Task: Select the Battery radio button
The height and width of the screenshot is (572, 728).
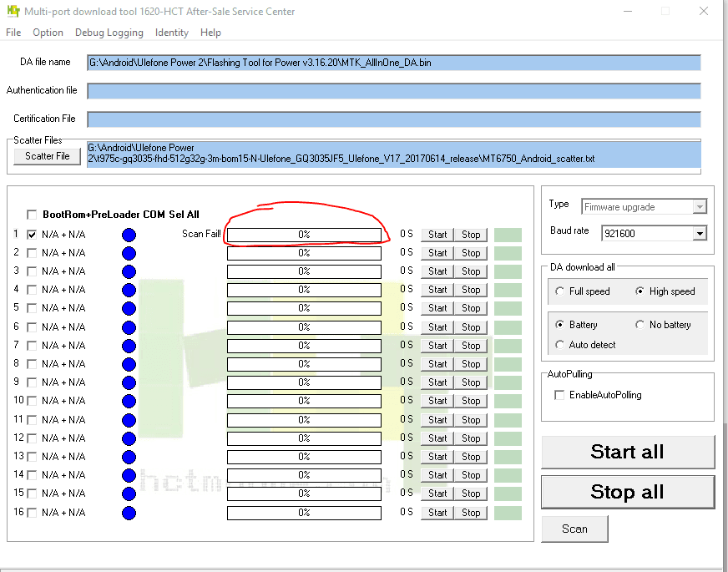Action: pyautogui.click(x=560, y=325)
